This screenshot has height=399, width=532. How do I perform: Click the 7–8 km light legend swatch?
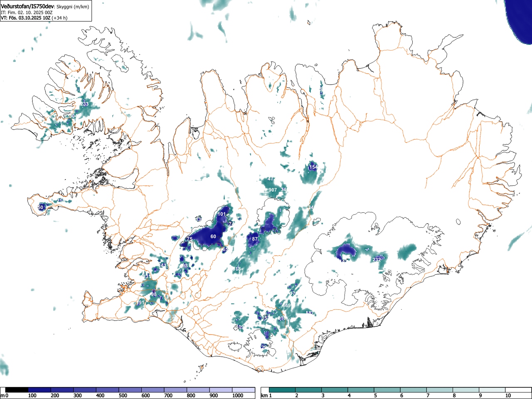click(x=440, y=390)
